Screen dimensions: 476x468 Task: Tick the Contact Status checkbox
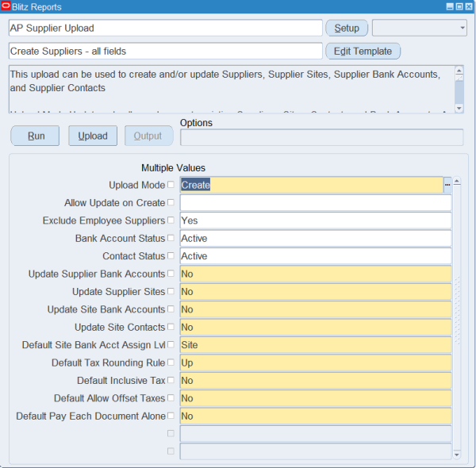(x=171, y=255)
